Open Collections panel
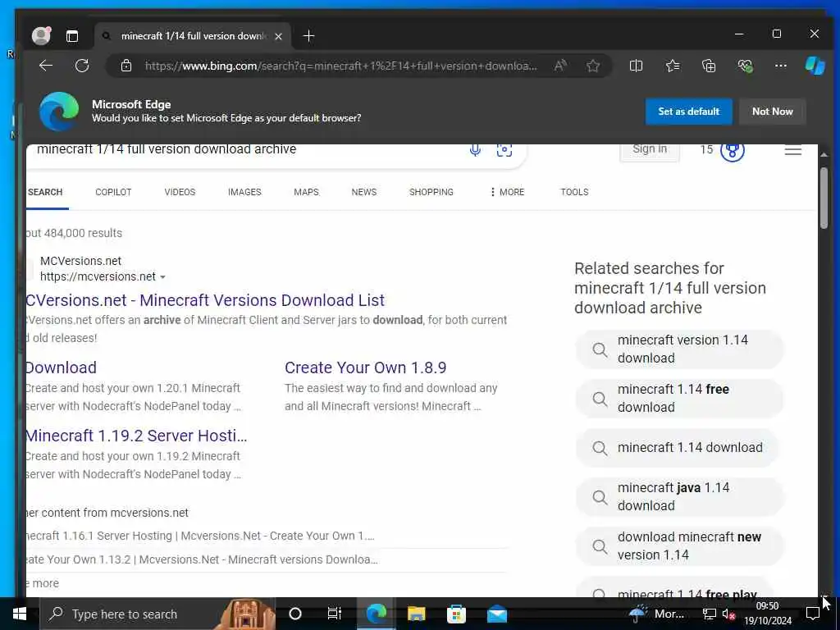This screenshot has width=840, height=630. pyautogui.click(x=708, y=66)
